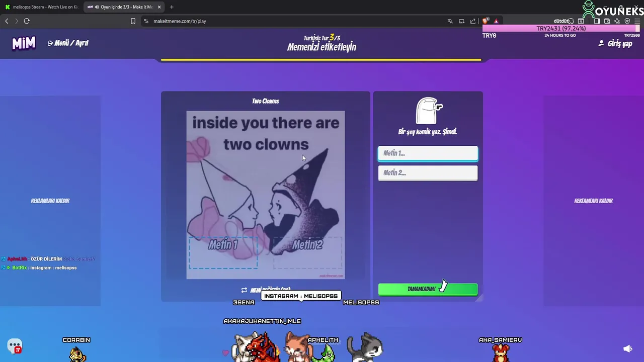Image resolution: width=644 pixels, height=362 pixels.
Task: Open Brave Shields lion icon
Action: coord(485,21)
